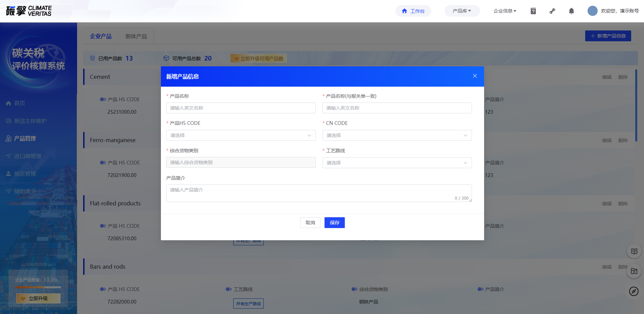Click the 工作台 home icon button
The width and height of the screenshot is (644, 314).
[413, 11]
